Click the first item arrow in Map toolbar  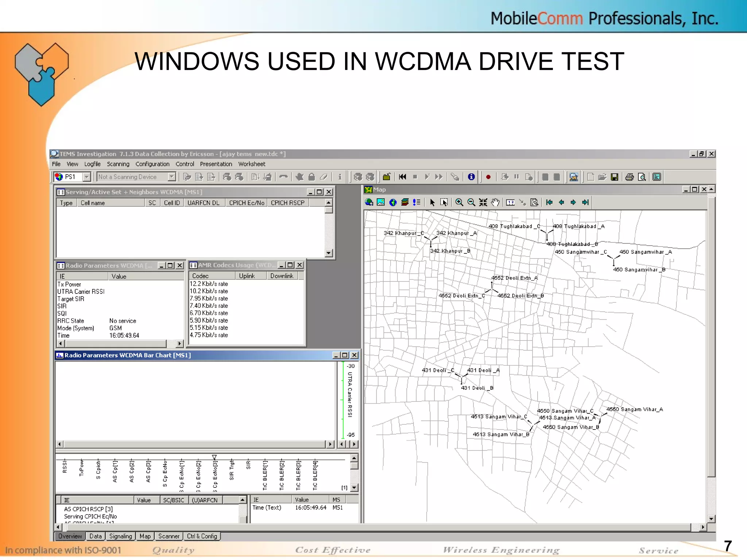click(x=549, y=202)
